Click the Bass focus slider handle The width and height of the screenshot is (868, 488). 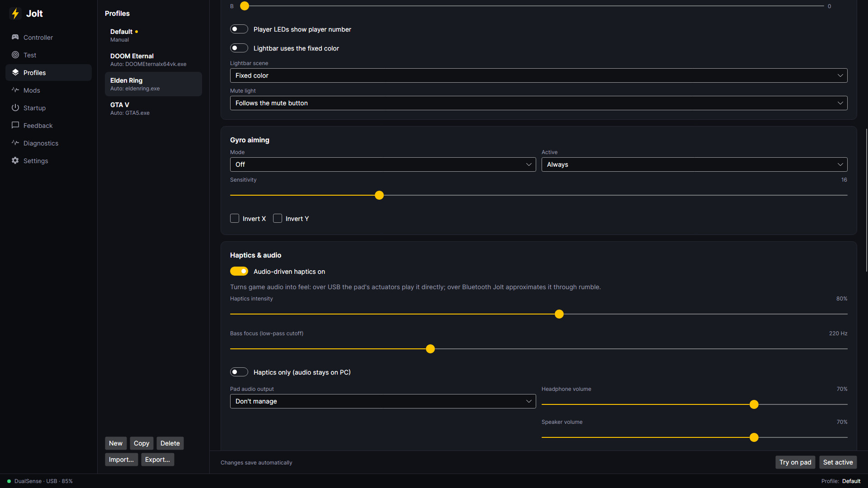click(430, 349)
